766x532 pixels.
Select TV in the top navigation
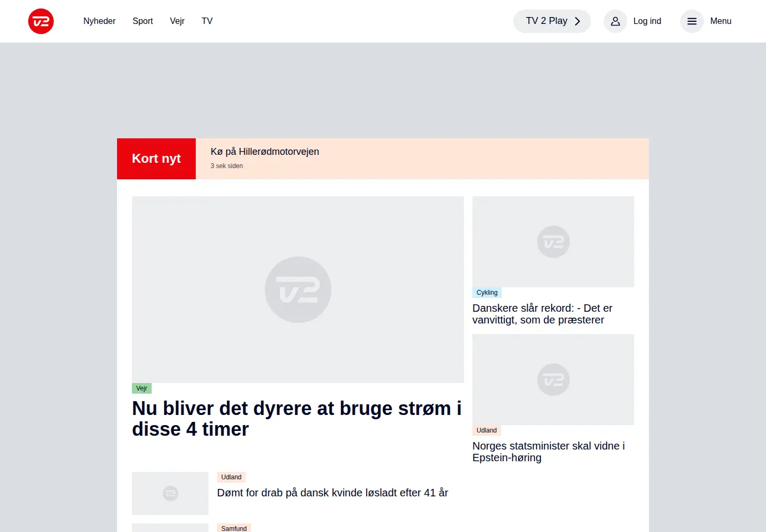[207, 21]
